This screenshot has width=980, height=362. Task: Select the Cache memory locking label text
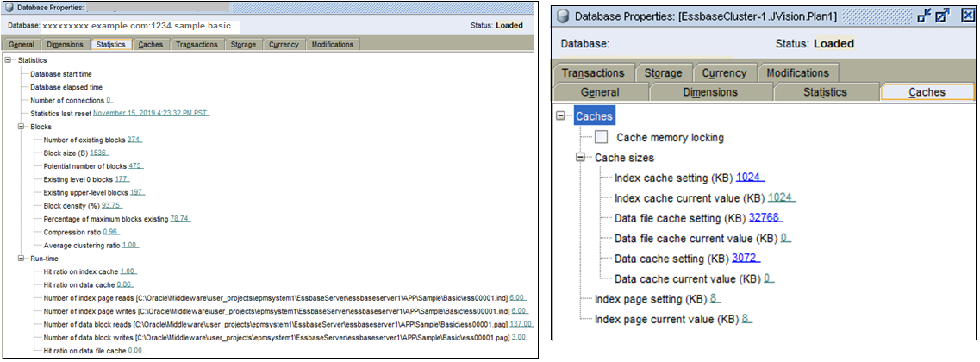click(x=671, y=137)
